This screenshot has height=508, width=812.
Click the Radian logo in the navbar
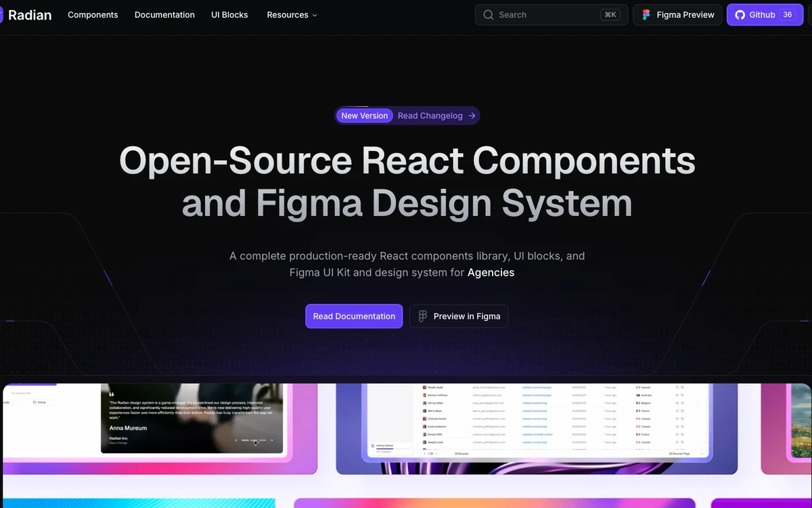point(27,15)
